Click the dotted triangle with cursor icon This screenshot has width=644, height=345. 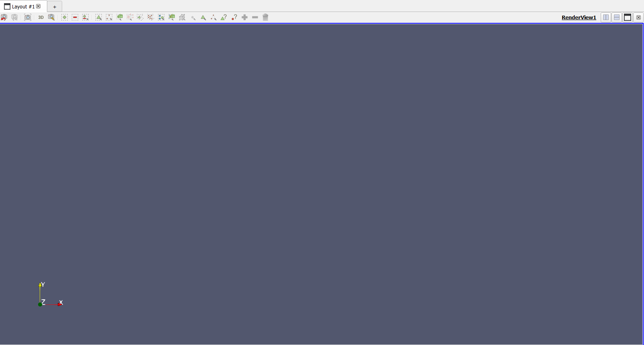213,17
